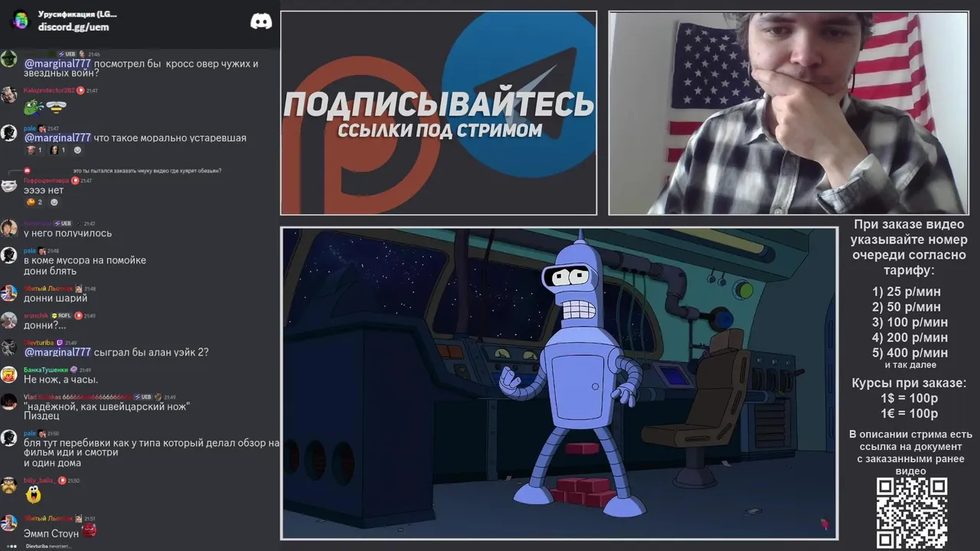The height and width of the screenshot is (551, 980).
Task: Click Dievturiba's avatar beside Alan Wake message
Action: [x=8, y=347]
